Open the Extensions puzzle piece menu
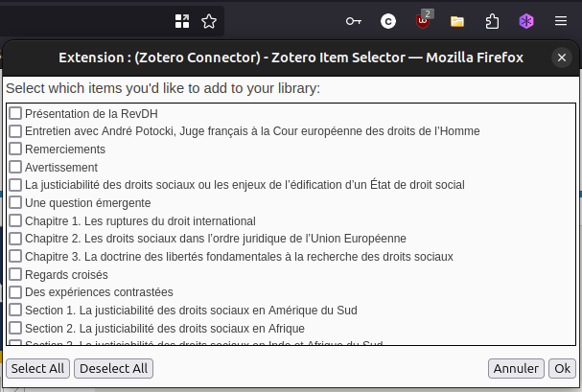 click(x=492, y=21)
